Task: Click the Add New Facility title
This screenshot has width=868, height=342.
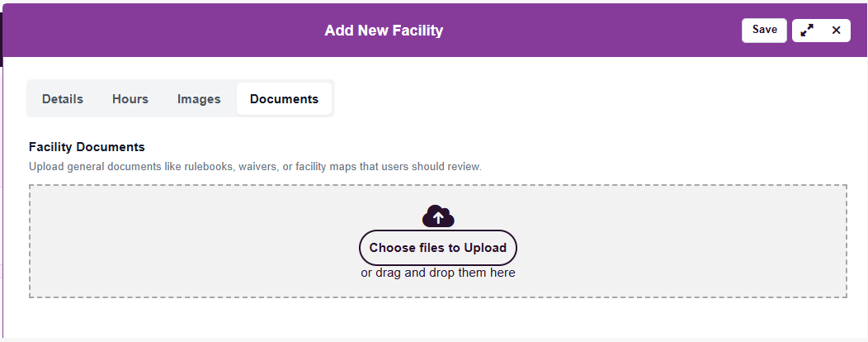Action: pyautogui.click(x=384, y=31)
